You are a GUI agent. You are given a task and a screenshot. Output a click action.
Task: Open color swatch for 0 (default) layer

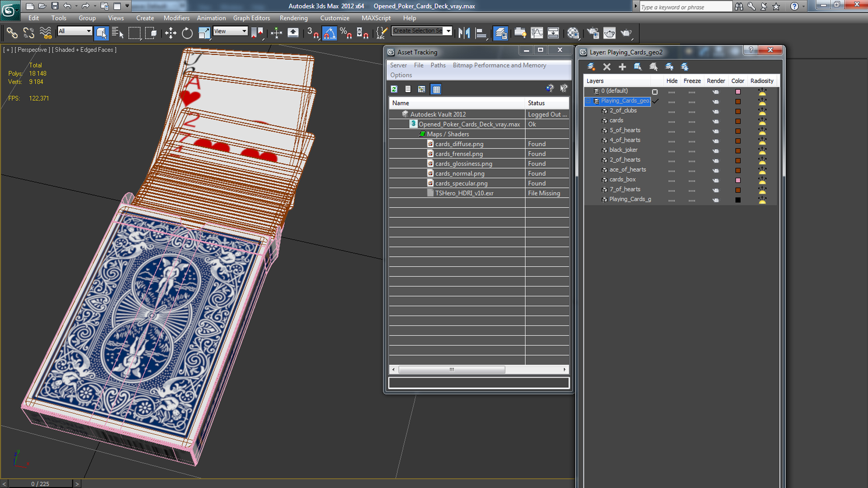[x=738, y=92]
